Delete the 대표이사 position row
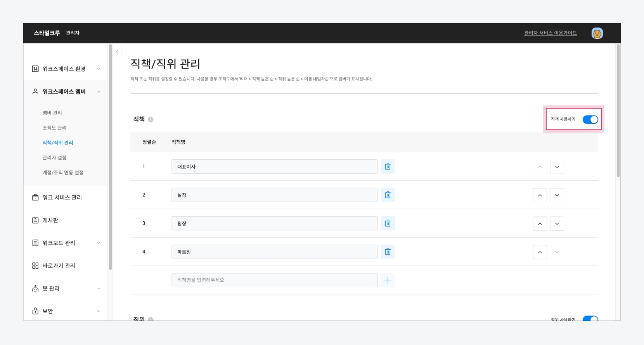644x345 pixels. click(x=388, y=167)
